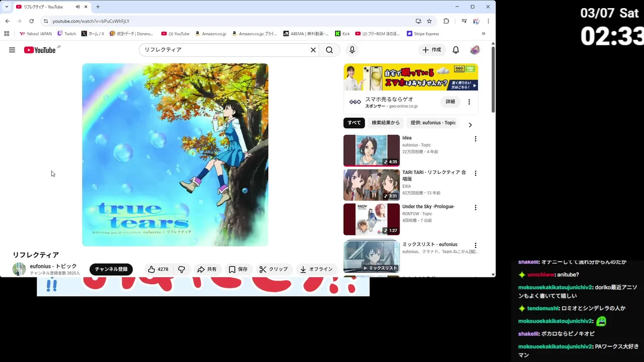The height and width of the screenshot is (362, 644).
Task: Save video to playlist with 保存
Action: click(238, 269)
